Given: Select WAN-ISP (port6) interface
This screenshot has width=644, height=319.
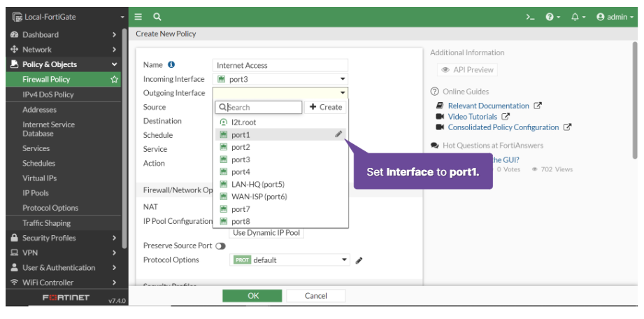Looking at the screenshot, I should 280,197.
